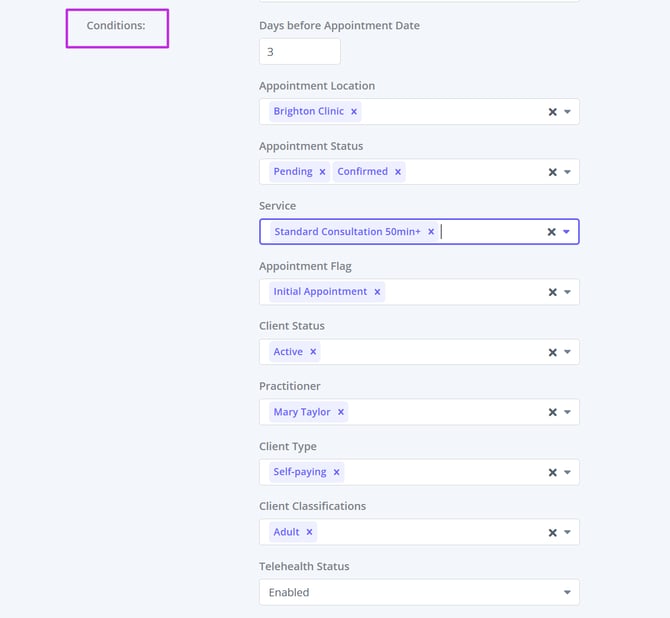Image resolution: width=670 pixels, height=618 pixels.
Task: Clear all Client Classifications selections
Action: [552, 532]
